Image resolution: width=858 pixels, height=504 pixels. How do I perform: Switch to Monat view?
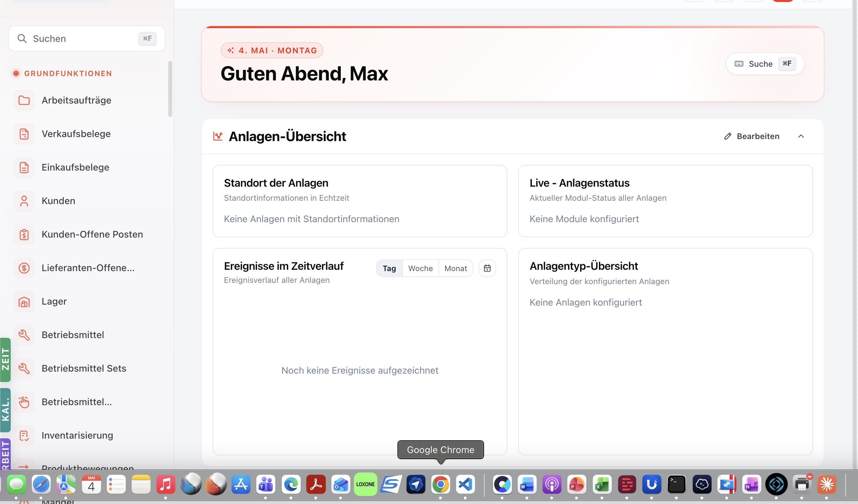tap(455, 268)
